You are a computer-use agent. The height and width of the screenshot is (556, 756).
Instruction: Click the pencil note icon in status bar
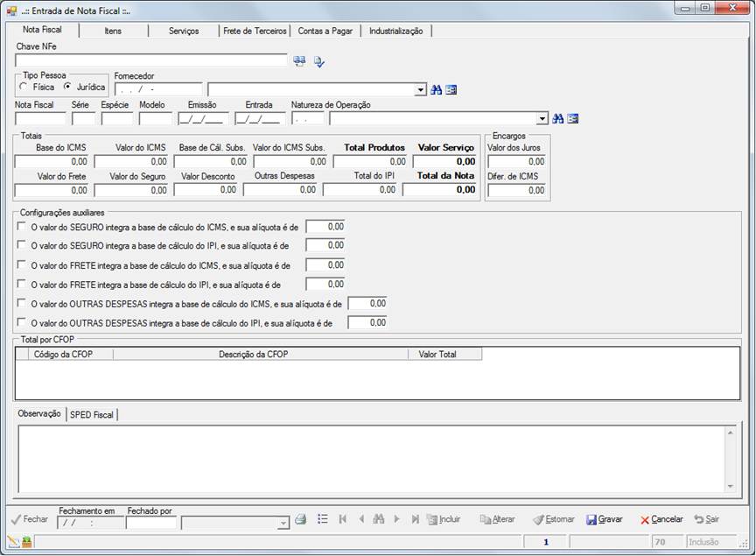13,542
